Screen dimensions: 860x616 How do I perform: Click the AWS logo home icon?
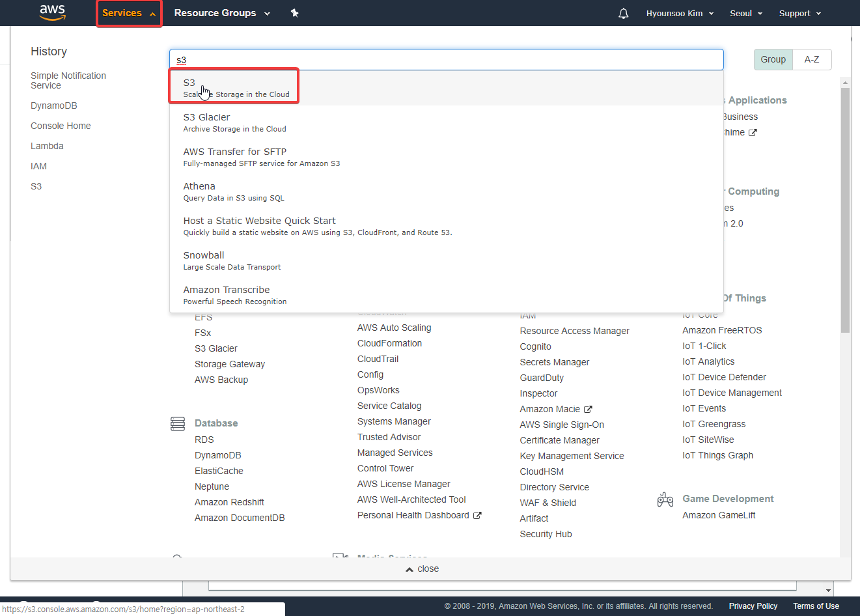(53, 12)
